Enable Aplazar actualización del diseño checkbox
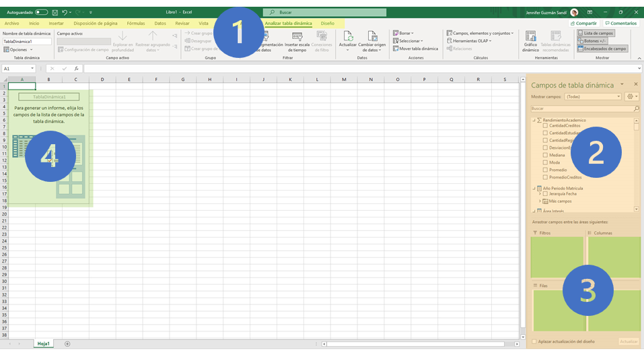644x355 pixels. (x=535, y=342)
